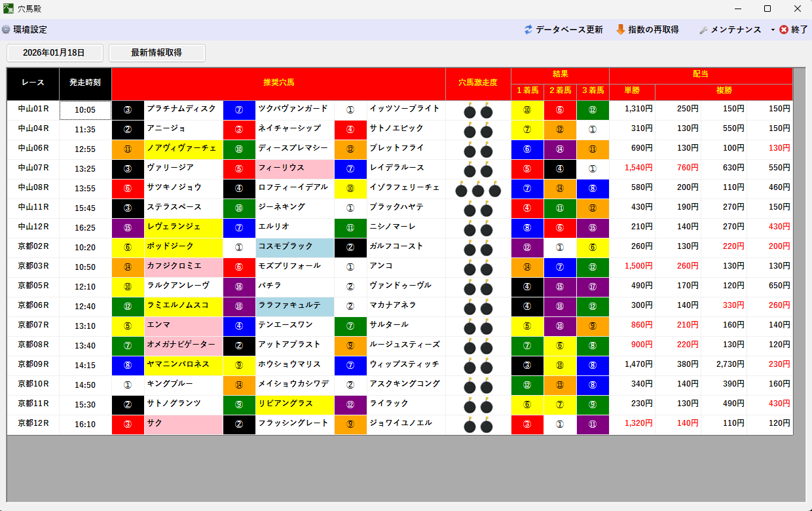812x511 pixels.
Task: Click the 2,730円 payout cell
Action: (x=724, y=365)
